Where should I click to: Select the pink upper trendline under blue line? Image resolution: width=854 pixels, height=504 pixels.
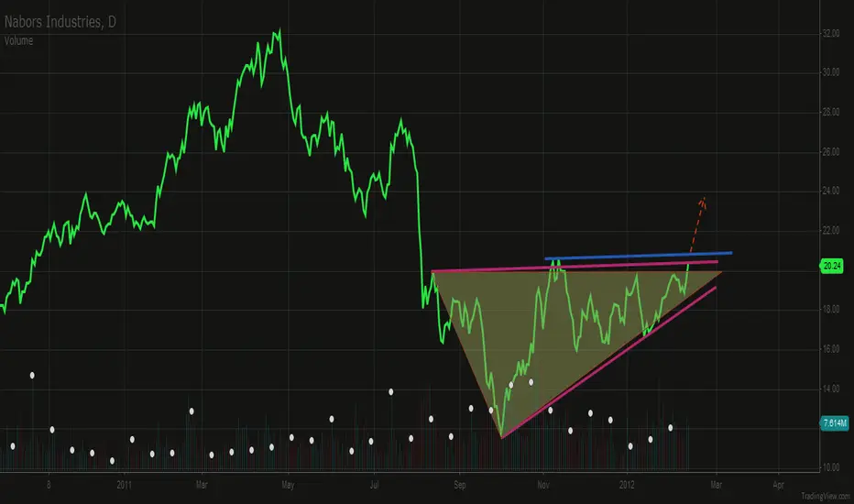click(x=574, y=267)
